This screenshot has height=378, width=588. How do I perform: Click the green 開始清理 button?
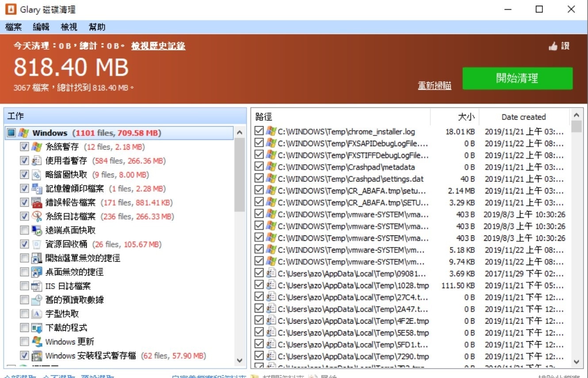click(517, 78)
